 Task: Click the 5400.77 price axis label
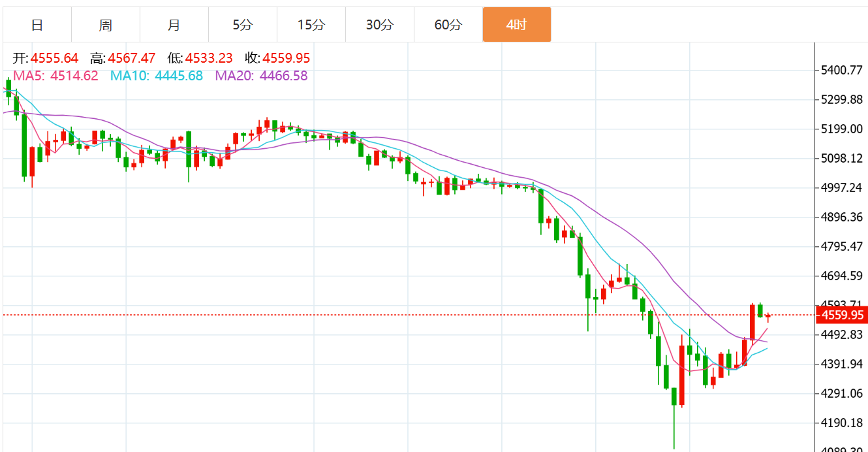click(843, 70)
